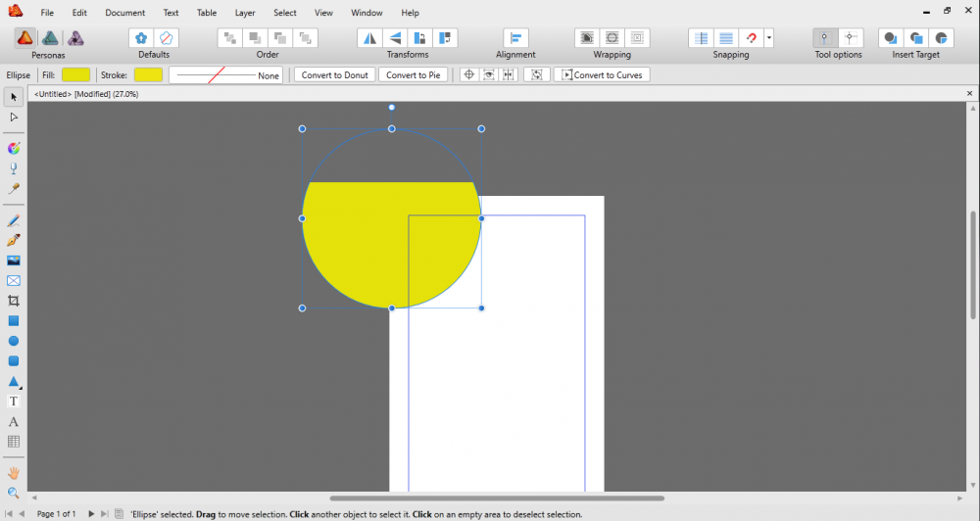
Task: Choose the Ellipse tool in tools panel
Action: [x=14, y=341]
